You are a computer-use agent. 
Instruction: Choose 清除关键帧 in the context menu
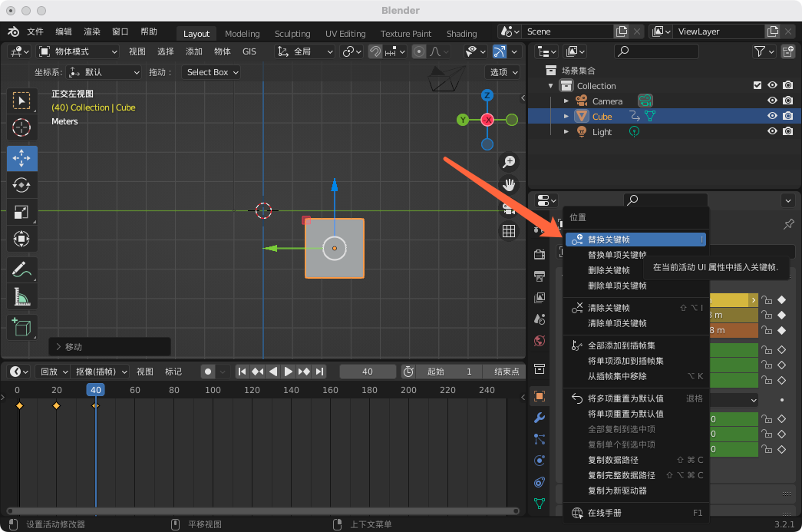click(x=635, y=308)
